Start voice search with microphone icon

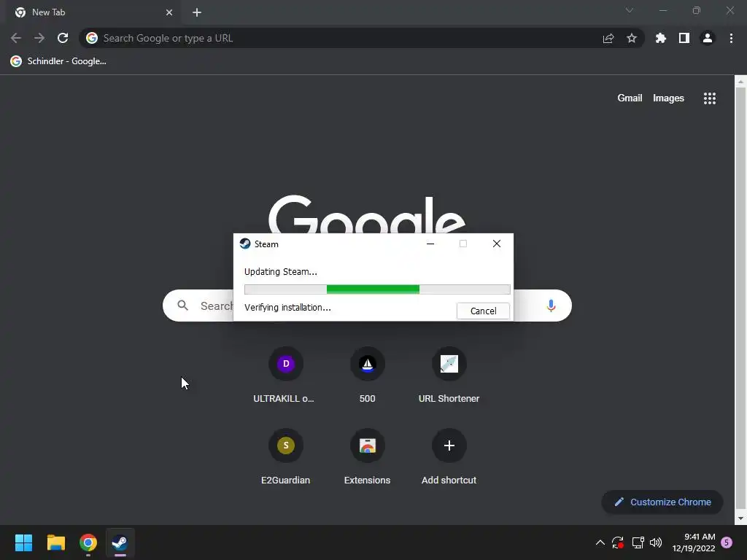coord(551,306)
